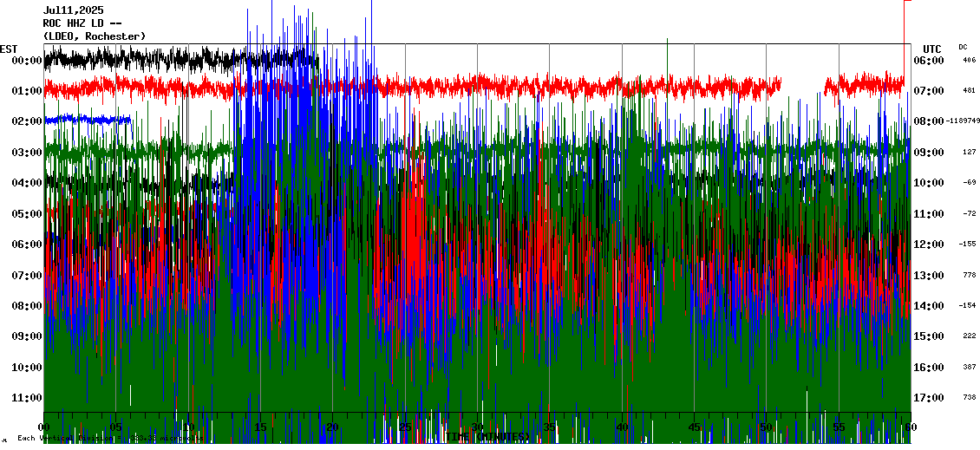Click the short blue 02:00 EST trace segment
The height and width of the screenshot is (450, 980).
(x=88, y=119)
